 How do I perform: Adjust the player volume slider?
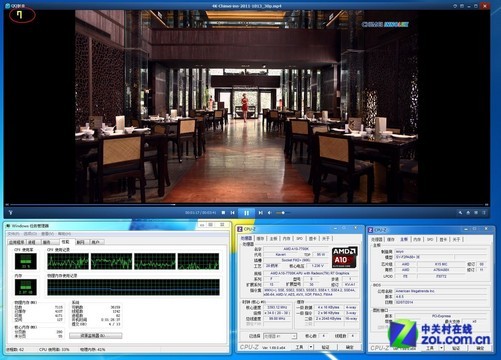pos(283,213)
